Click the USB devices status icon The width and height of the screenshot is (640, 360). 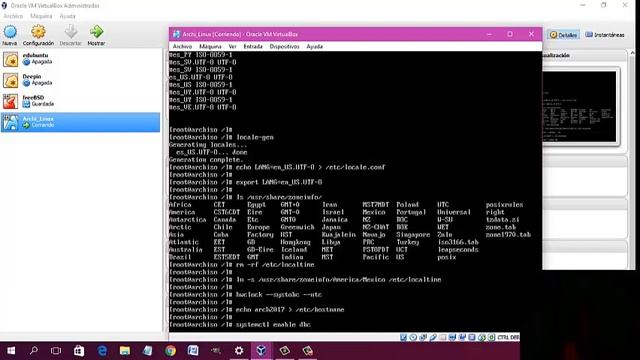[433, 337]
